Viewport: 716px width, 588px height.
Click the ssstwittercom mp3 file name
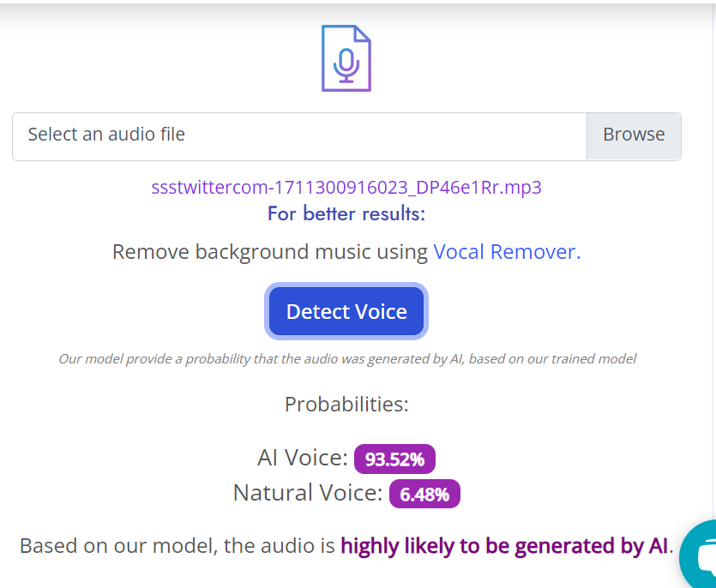coord(346,187)
